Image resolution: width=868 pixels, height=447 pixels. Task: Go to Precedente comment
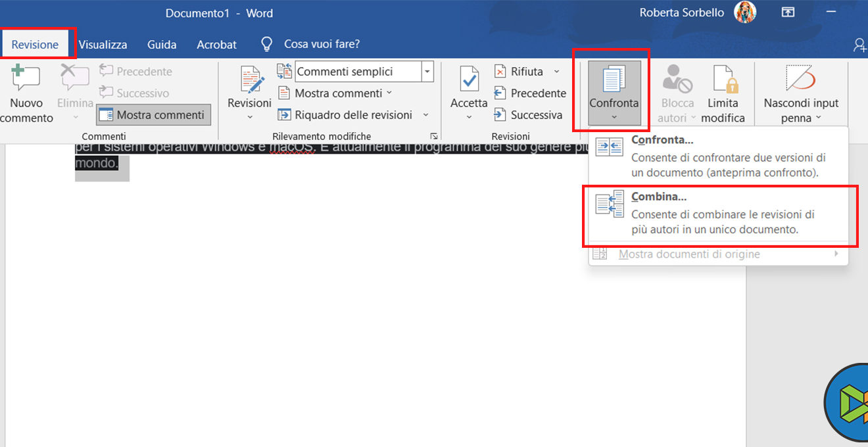135,71
